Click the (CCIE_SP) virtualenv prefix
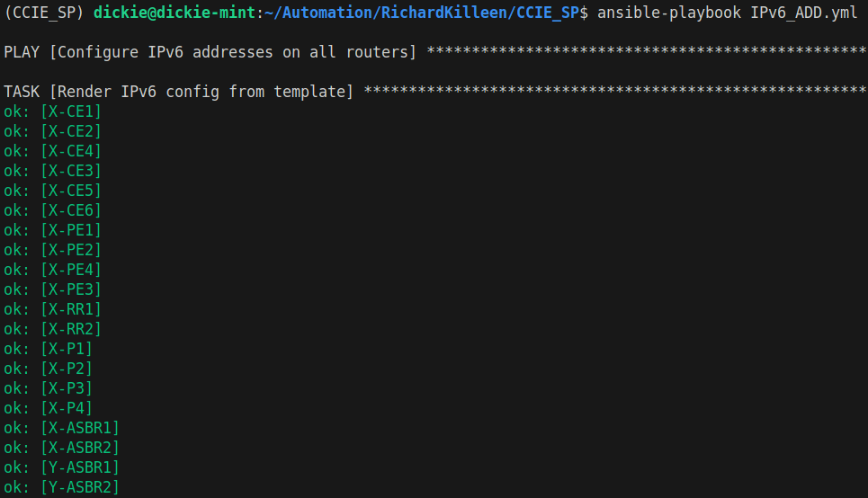This screenshot has height=498, width=868. [44, 13]
